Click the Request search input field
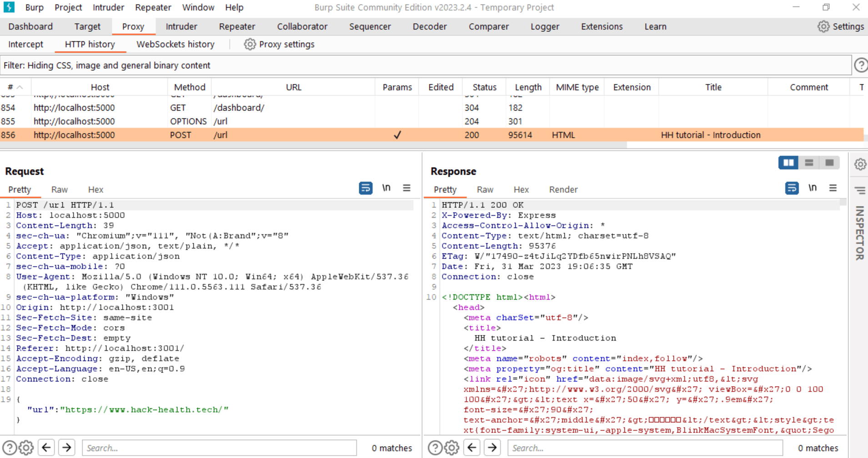The width and height of the screenshot is (868, 458). (x=219, y=448)
